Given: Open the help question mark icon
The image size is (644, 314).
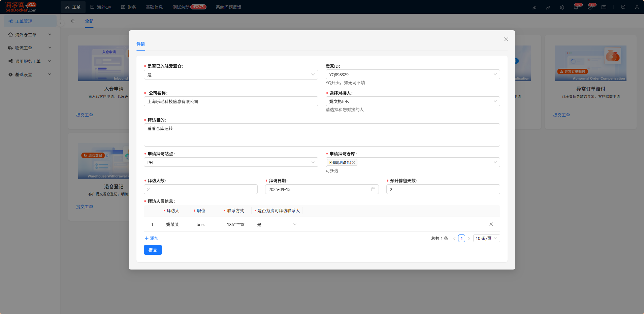Looking at the screenshot, I should point(623,7).
